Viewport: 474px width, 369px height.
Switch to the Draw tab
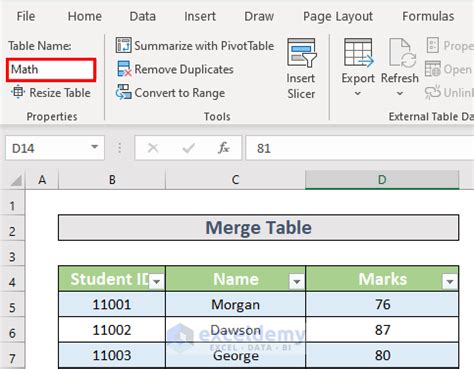pos(259,16)
